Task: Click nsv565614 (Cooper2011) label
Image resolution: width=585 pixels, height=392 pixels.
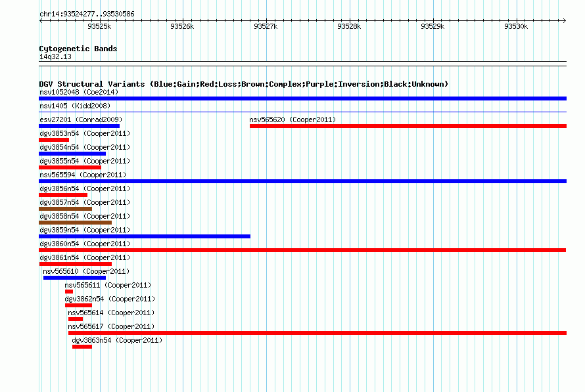Action: (111, 313)
